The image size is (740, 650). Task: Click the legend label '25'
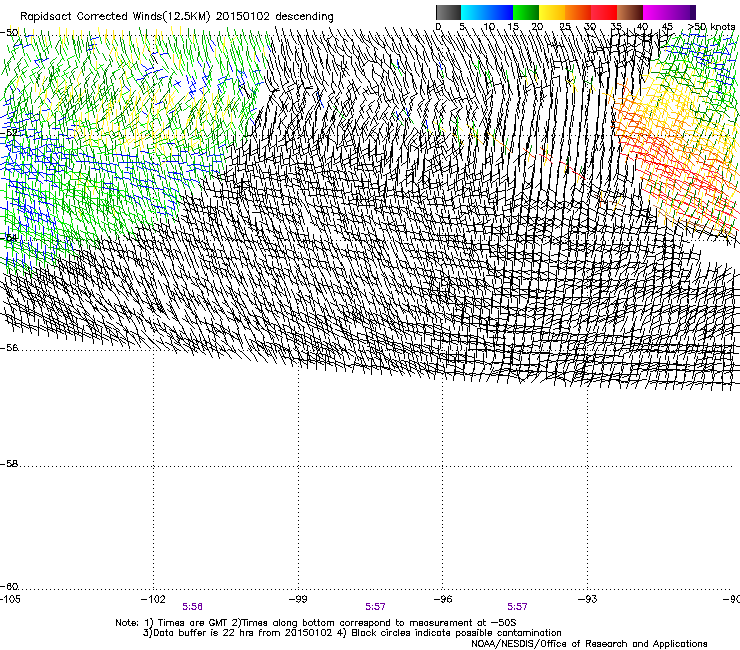click(x=565, y=26)
